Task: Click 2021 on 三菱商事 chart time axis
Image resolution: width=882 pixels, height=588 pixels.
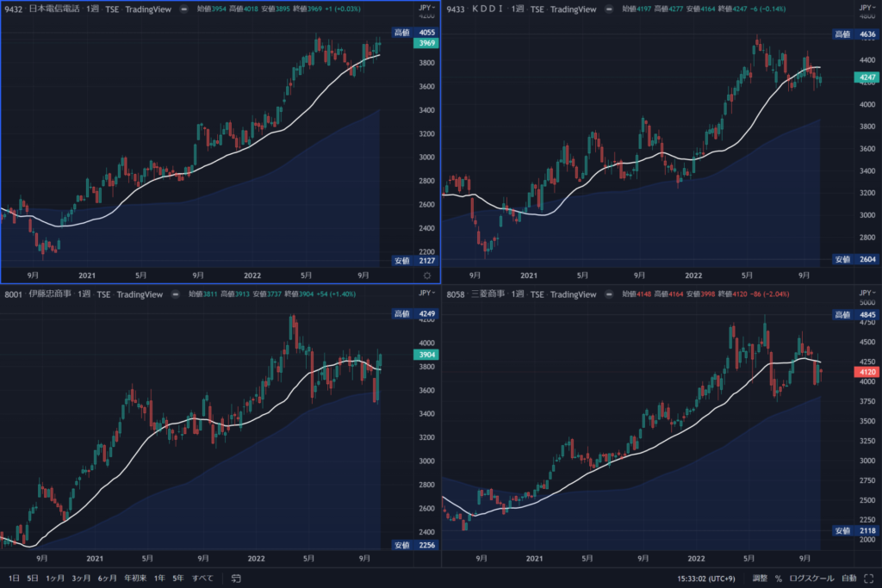Action: click(534, 559)
